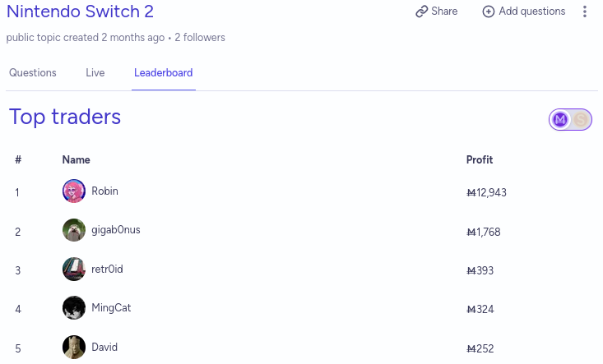This screenshot has height=364, width=603.
Task: Open the Live tab
Action: (95, 73)
